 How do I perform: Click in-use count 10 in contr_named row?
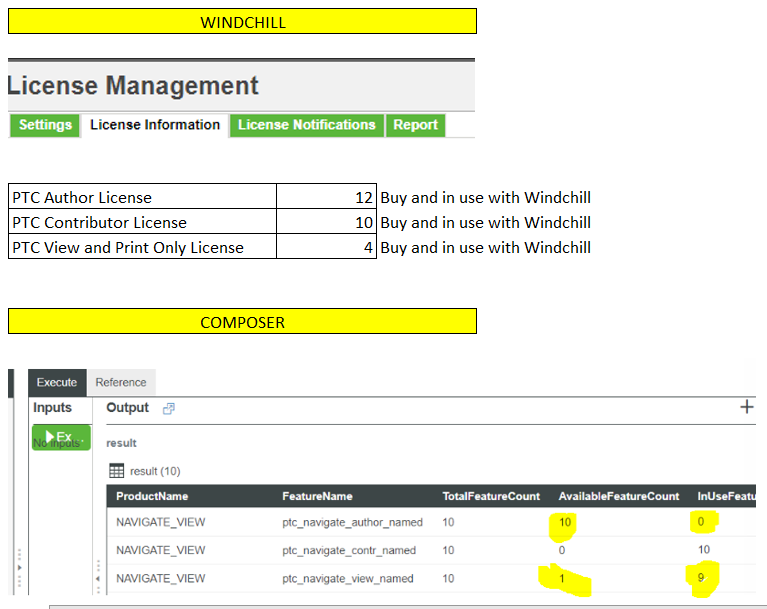tap(704, 550)
